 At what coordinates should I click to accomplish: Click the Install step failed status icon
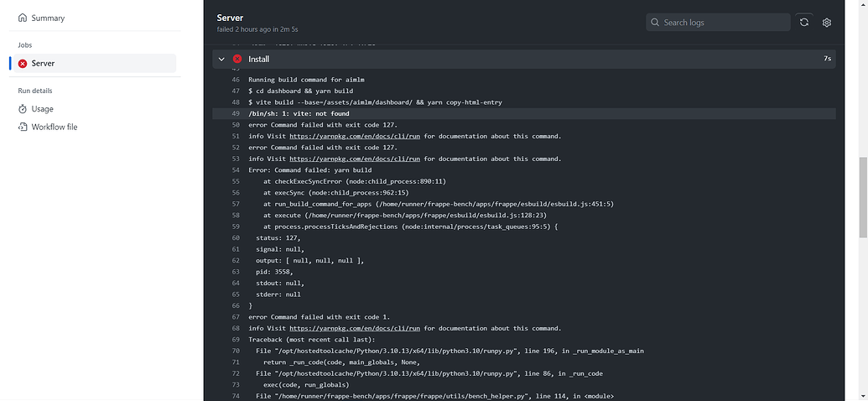coord(237,59)
